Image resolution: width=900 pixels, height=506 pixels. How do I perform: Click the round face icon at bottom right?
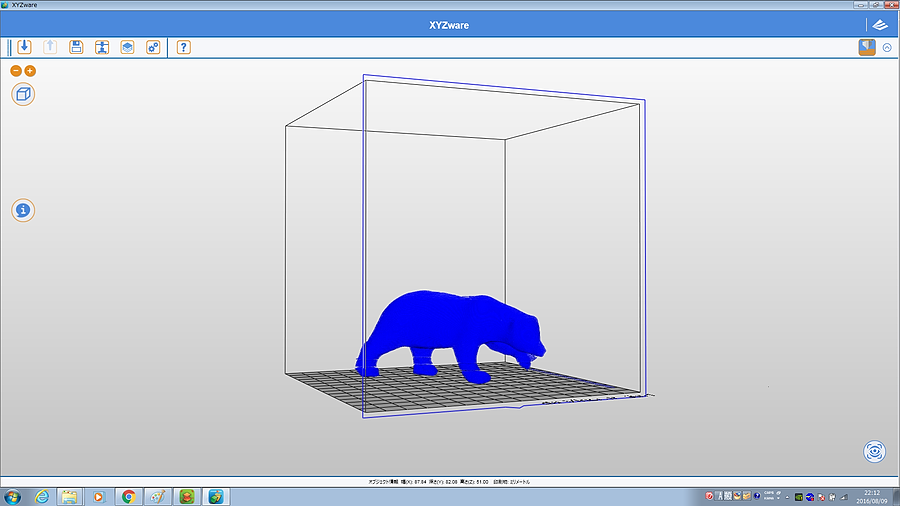click(874, 451)
